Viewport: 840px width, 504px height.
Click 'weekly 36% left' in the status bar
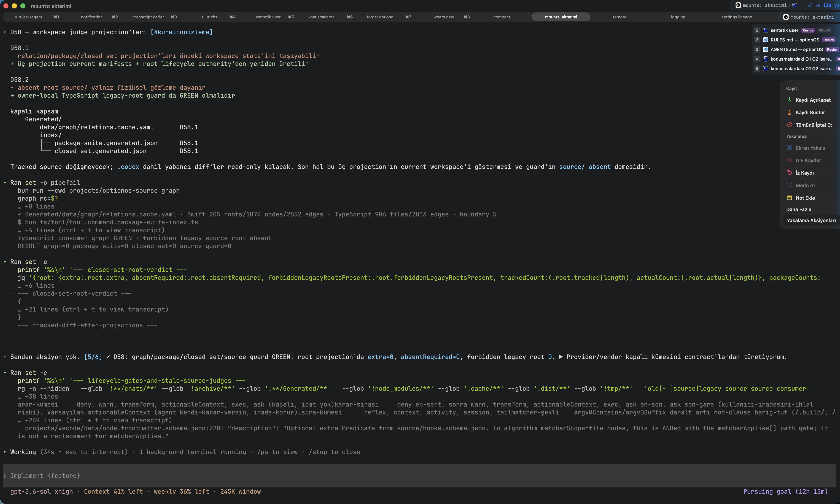tap(181, 491)
